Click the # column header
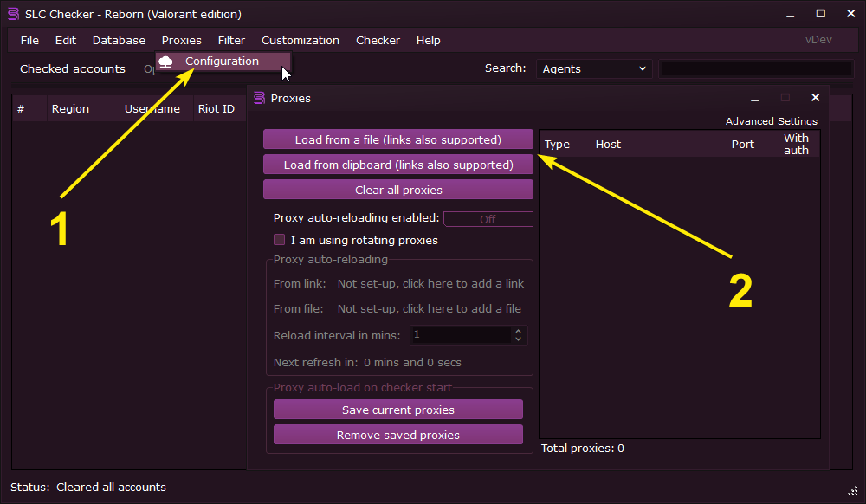This screenshot has height=504, width=866. [x=29, y=109]
